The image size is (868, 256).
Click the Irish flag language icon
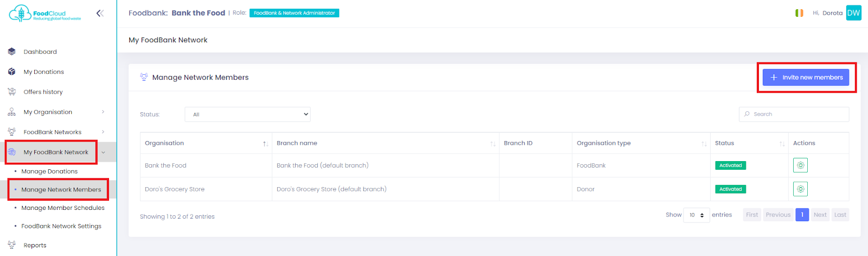pyautogui.click(x=799, y=13)
